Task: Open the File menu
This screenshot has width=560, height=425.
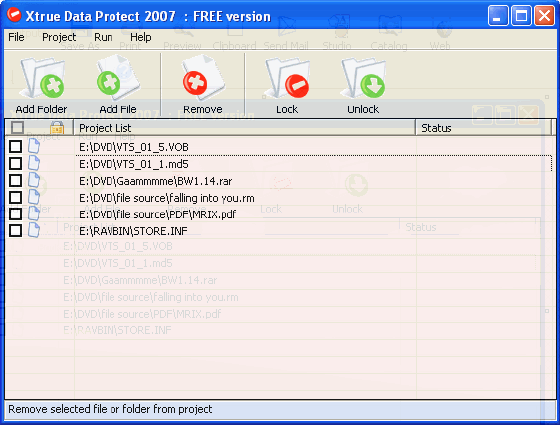Action: coord(16,37)
